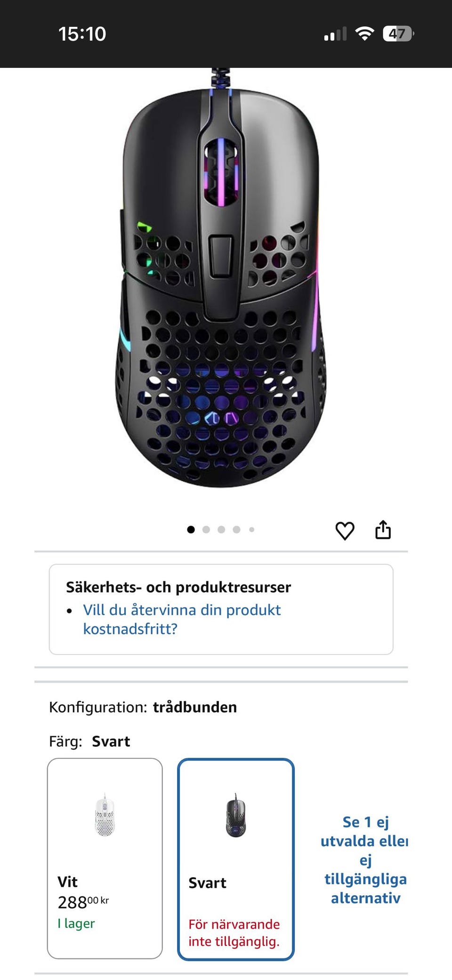This screenshot has height=980, width=452.
Task: Tap the share icon
Action: click(x=383, y=529)
